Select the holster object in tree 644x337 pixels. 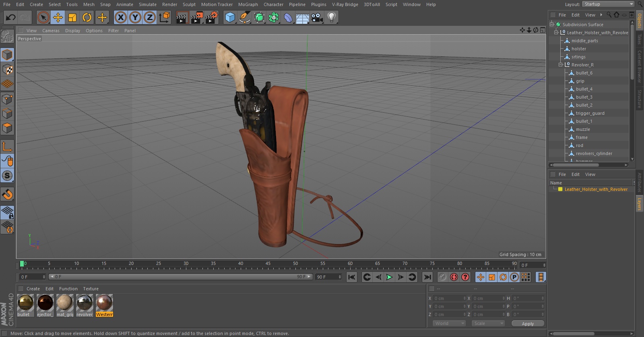[579, 49]
